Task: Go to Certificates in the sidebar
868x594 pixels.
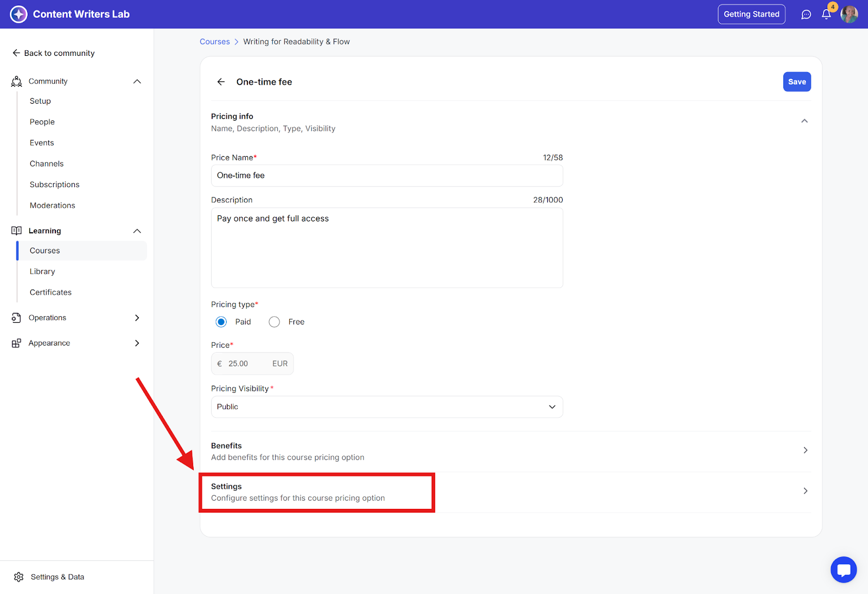Action: pos(50,292)
